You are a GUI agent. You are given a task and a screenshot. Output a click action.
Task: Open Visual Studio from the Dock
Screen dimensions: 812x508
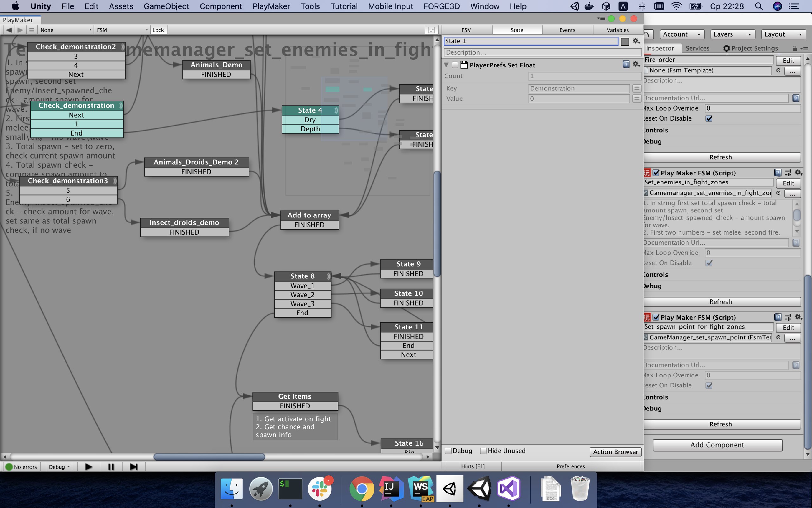coord(508,489)
